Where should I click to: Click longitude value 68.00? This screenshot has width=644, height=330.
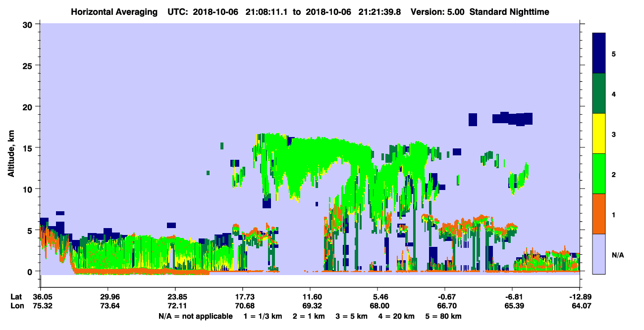[x=377, y=306]
